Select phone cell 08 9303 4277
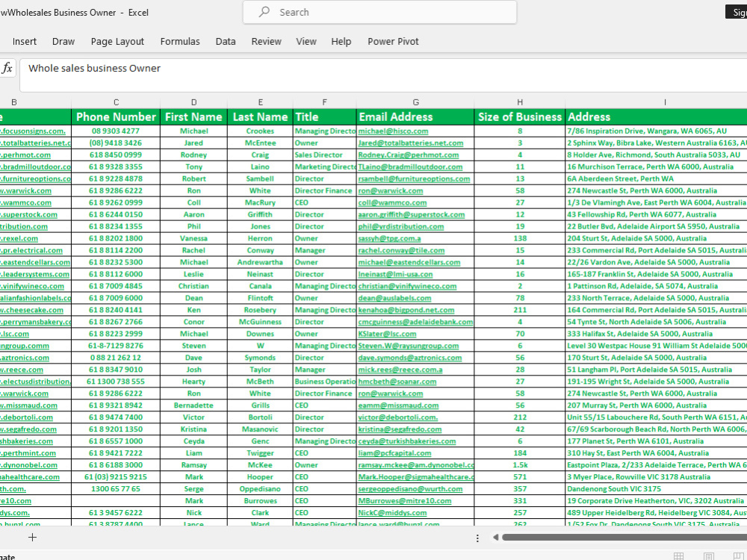747x560 pixels. coord(116,131)
